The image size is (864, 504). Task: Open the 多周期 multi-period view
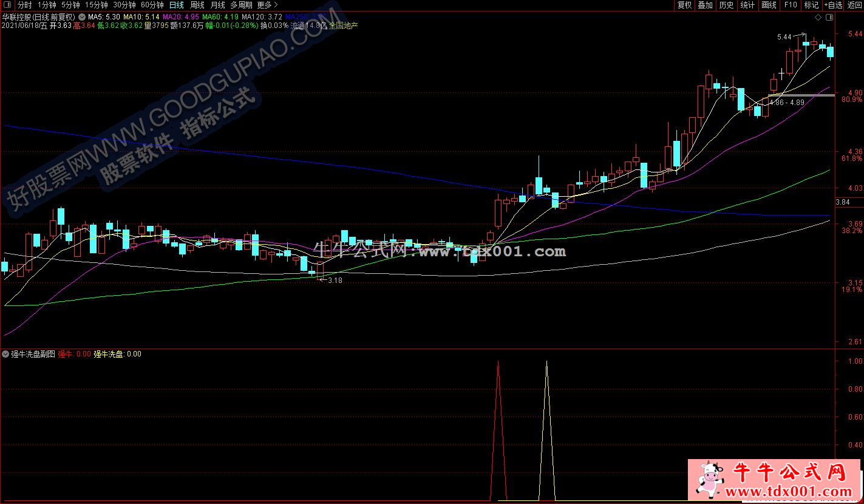241,5
